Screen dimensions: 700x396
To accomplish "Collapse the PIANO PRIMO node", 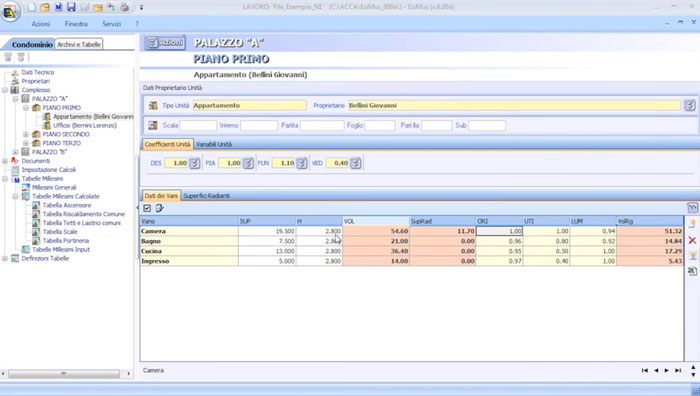I will pyautogui.click(x=25, y=108).
